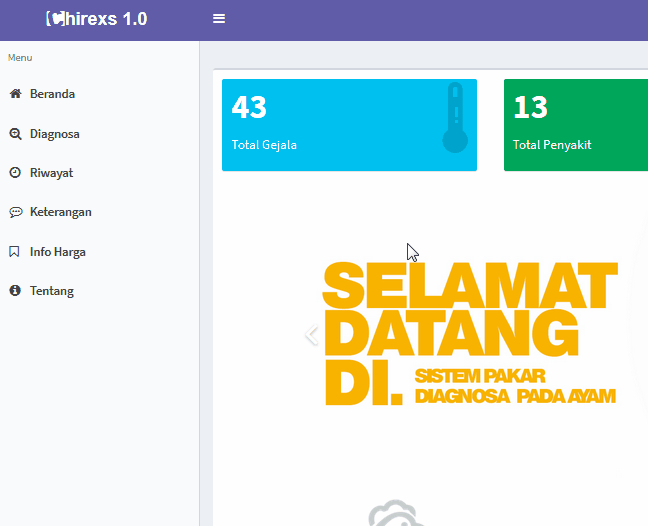Open the Riwayat history page
Viewport: 648px width, 526px height.
[x=51, y=173]
